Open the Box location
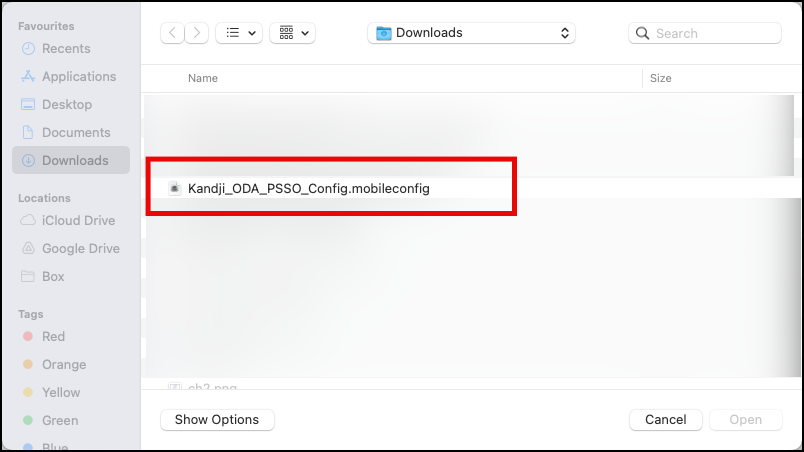This screenshot has height=452, width=804. [53, 276]
